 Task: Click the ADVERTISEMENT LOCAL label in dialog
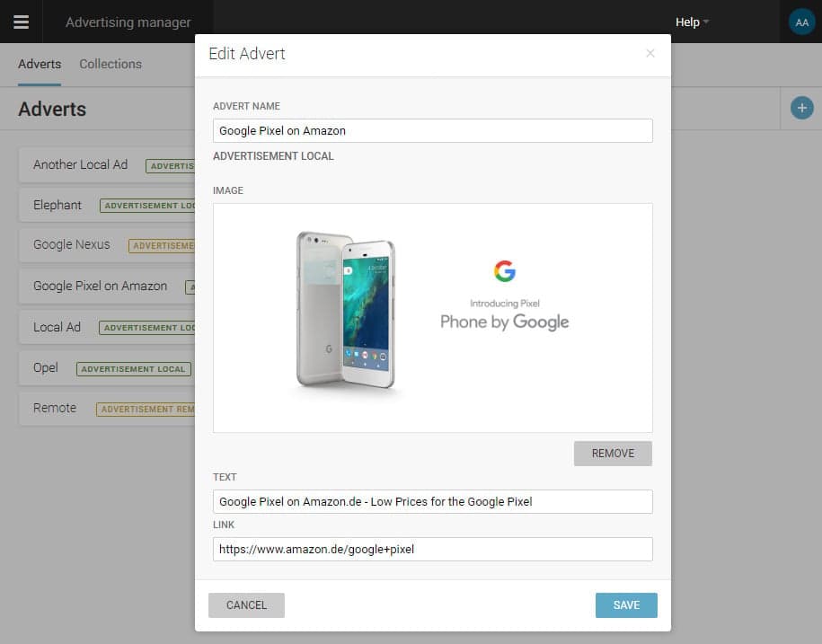pos(273,156)
